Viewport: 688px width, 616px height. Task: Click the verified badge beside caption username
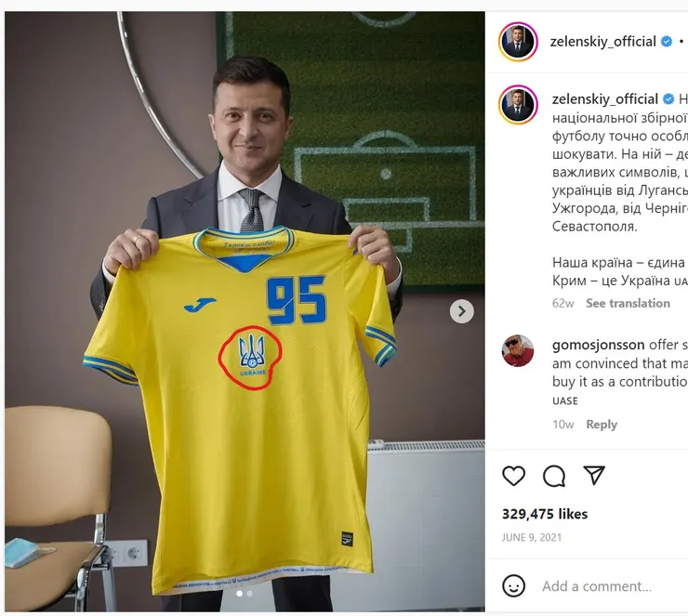pyautogui.click(x=668, y=99)
